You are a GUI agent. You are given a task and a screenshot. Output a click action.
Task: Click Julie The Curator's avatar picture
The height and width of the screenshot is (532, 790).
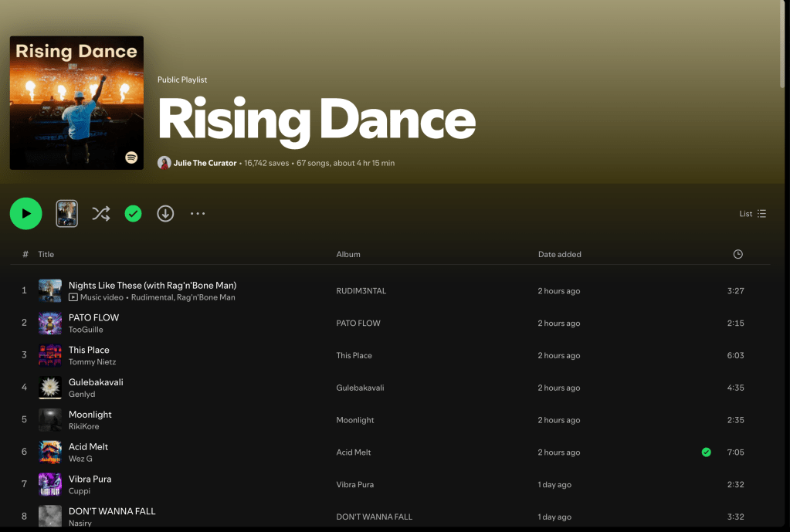(164, 163)
